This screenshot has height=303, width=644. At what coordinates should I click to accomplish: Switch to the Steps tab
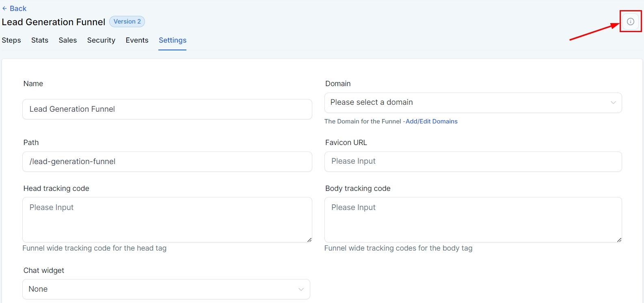[x=11, y=40]
